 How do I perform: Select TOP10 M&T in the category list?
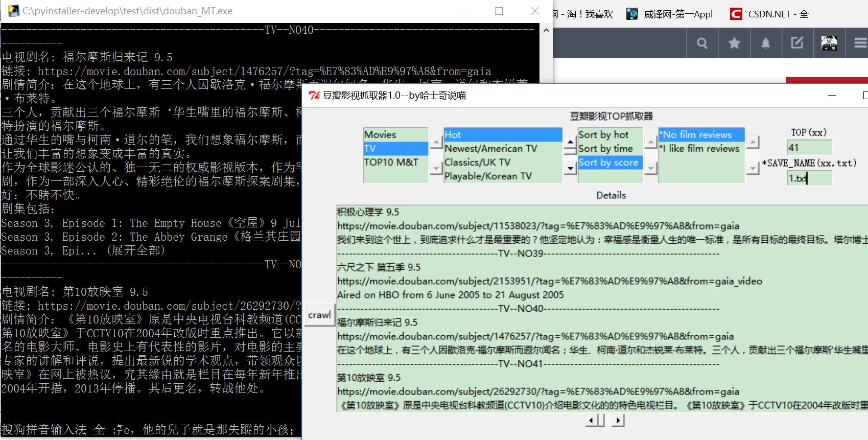point(395,162)
